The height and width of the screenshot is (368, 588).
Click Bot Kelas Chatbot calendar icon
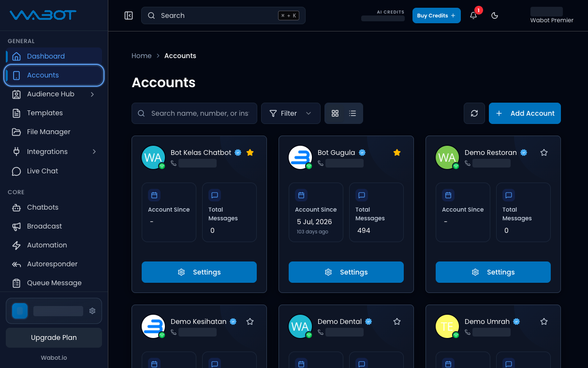coord(154,195)
